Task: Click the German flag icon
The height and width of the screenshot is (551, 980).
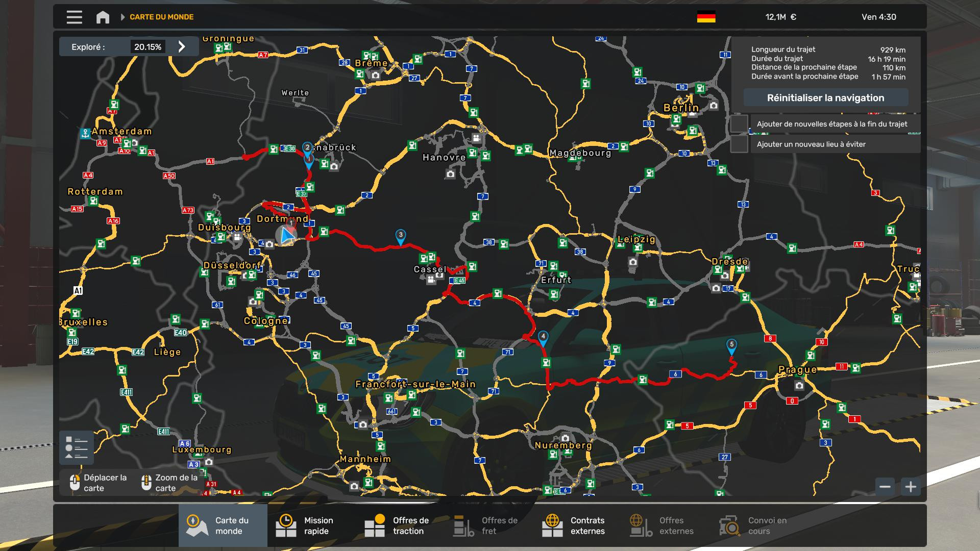Action: (x=706, y=17)
